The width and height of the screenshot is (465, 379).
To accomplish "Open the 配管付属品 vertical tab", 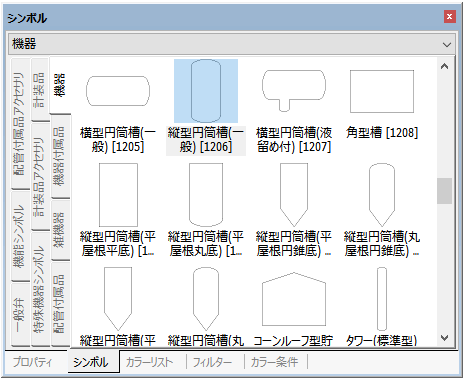I will pyautogui.click(x=60, y=304).
